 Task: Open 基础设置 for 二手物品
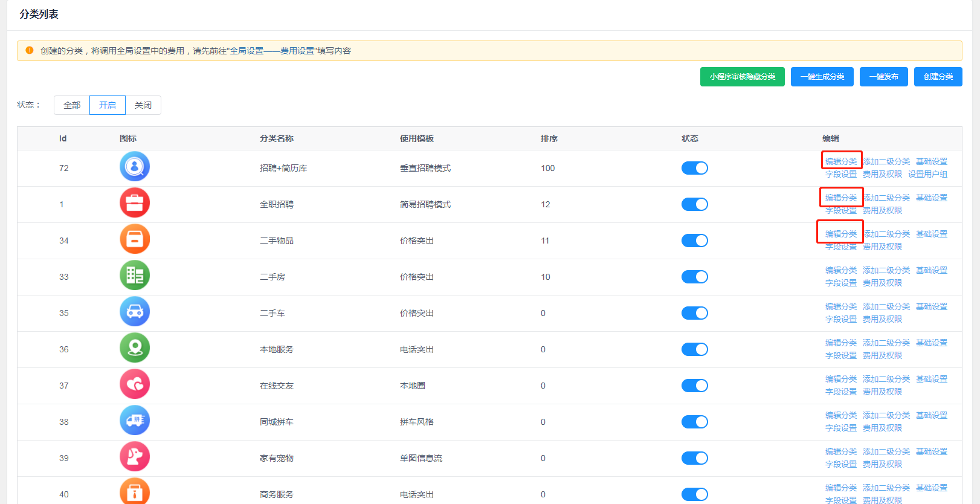coord(932,234)
